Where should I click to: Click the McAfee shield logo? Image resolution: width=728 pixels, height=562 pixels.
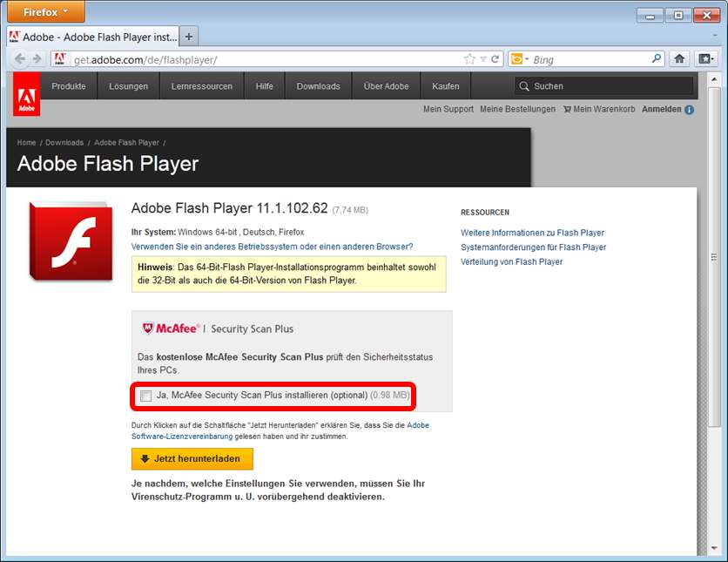(x=148, y=328)
